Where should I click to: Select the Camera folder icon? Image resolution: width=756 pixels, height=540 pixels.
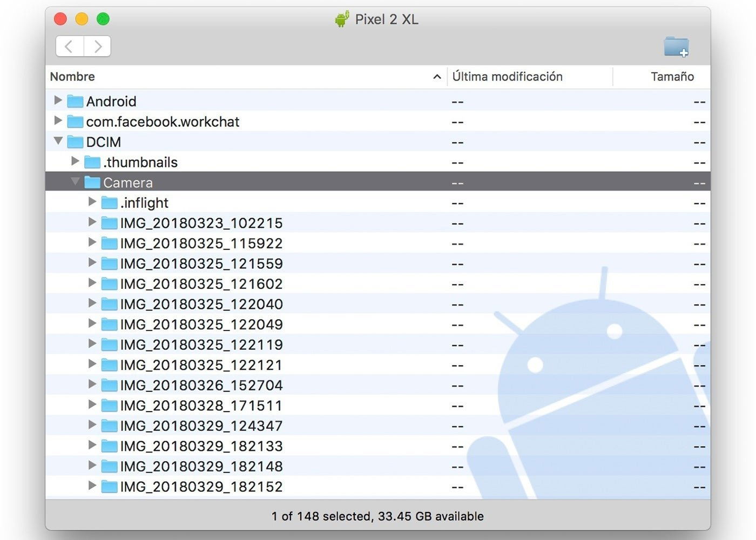(92, 182)
